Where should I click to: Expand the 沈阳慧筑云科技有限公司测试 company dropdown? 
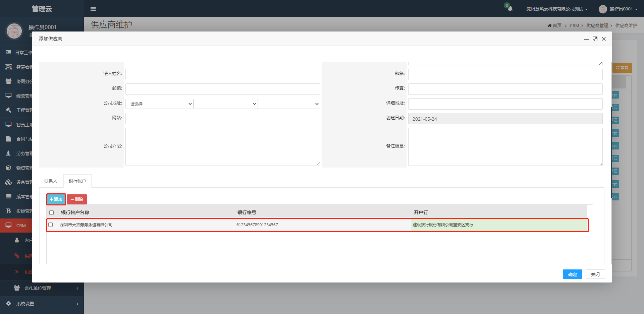[556, 9]
